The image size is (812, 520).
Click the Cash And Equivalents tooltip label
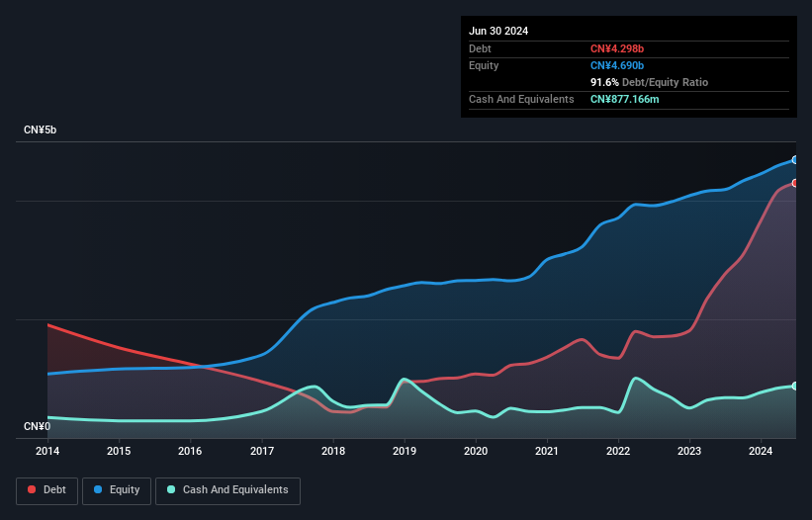tap(521, 99)
